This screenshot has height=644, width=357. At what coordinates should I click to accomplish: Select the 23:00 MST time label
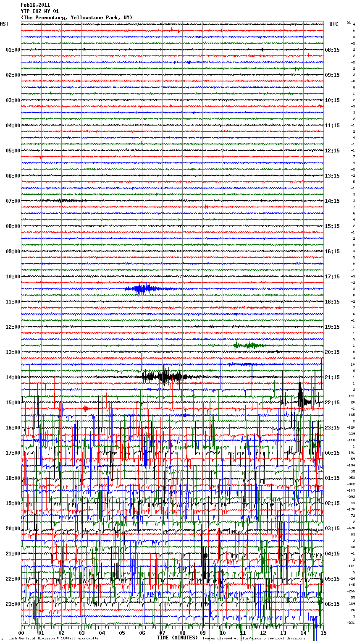(x=13, y=604)
